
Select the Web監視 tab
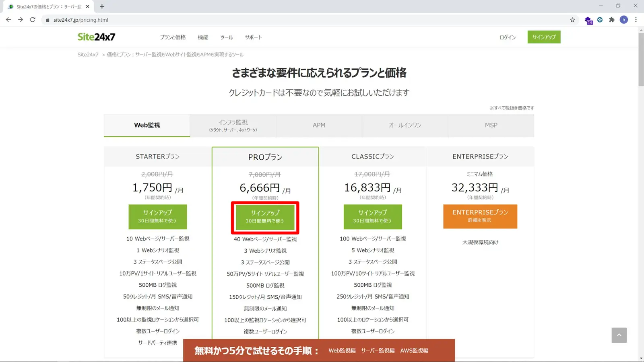click(x=147, y=125)
